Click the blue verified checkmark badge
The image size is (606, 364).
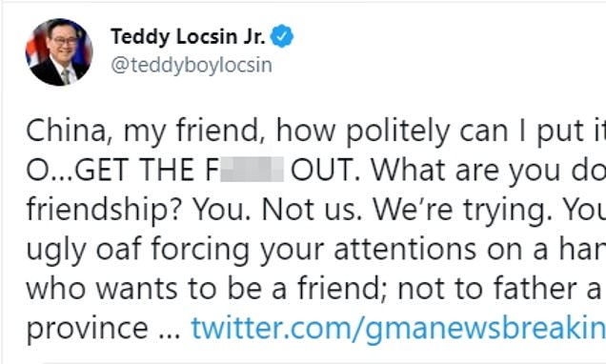click(282, 36)
